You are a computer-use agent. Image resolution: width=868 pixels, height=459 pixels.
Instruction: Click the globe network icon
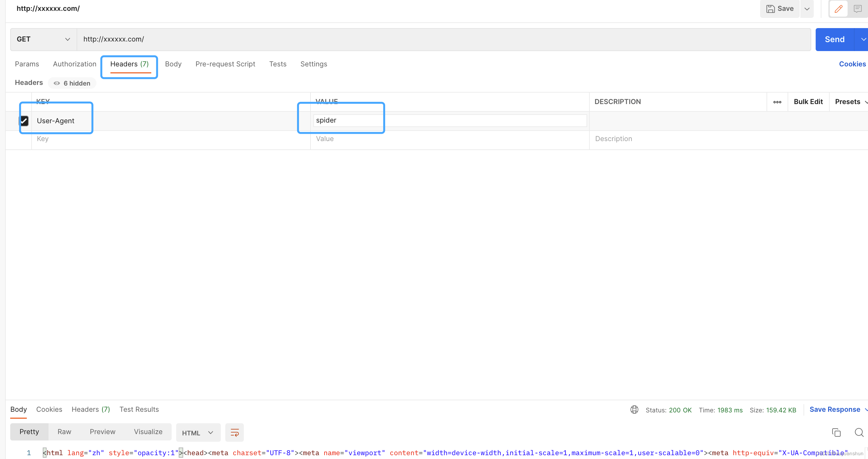(634, 410)
